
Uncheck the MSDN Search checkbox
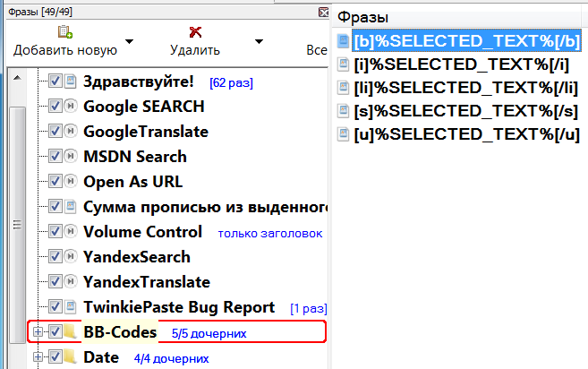coord(55,156)
